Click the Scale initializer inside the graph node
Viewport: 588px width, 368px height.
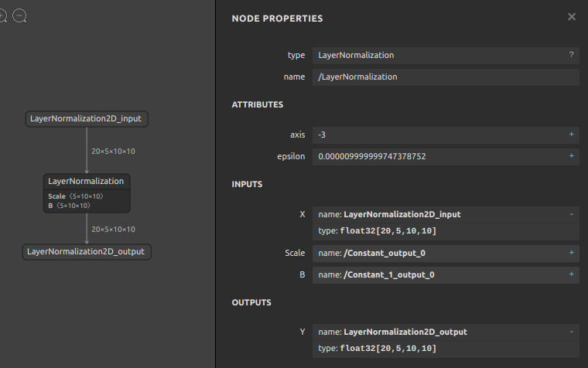pos(75,196)
